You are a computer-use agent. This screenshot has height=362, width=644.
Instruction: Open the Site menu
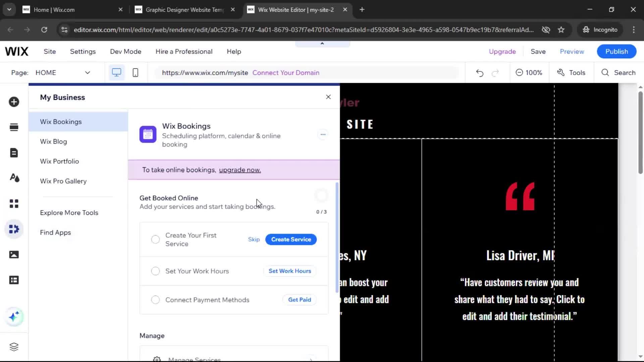pyautogui.click(x=50, y=51)
